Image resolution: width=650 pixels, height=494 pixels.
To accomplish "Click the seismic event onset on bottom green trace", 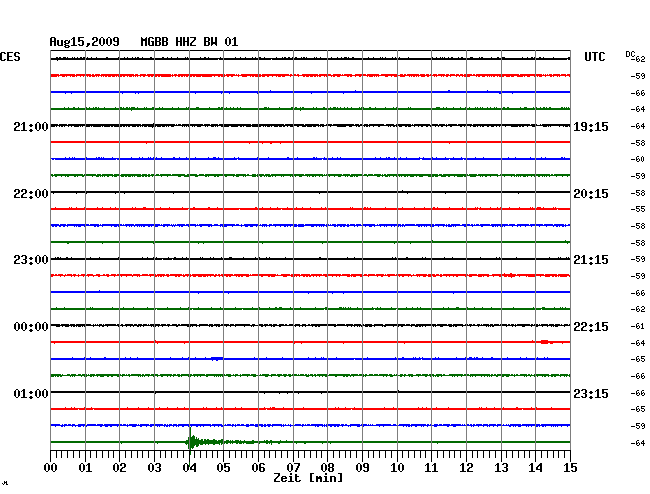I will click(x=190, y=442).
